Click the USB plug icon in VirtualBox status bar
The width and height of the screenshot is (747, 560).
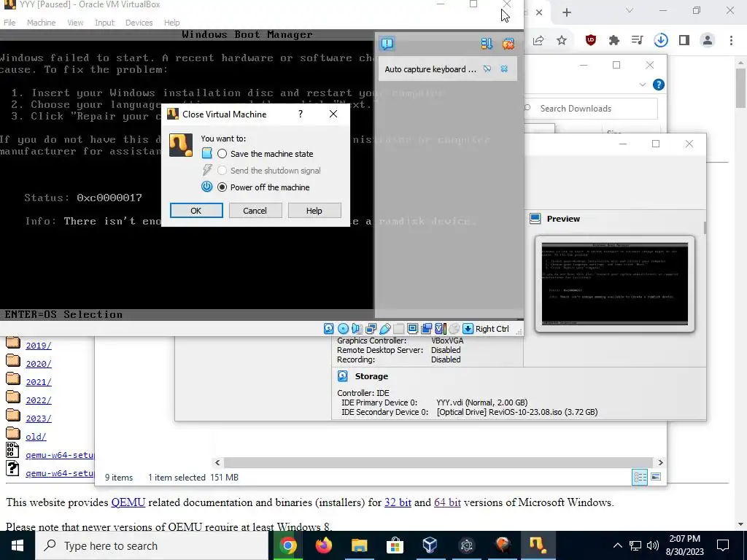(x=385, y=329)
